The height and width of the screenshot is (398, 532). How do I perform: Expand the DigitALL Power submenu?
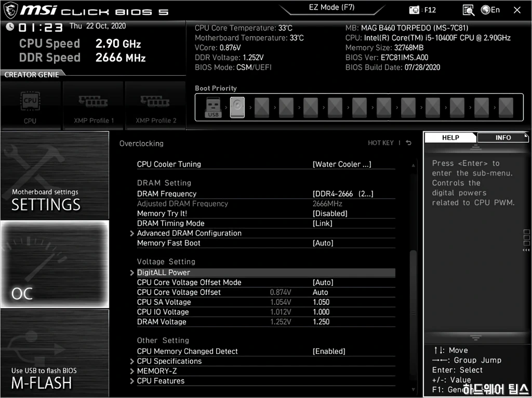point(266,272)
